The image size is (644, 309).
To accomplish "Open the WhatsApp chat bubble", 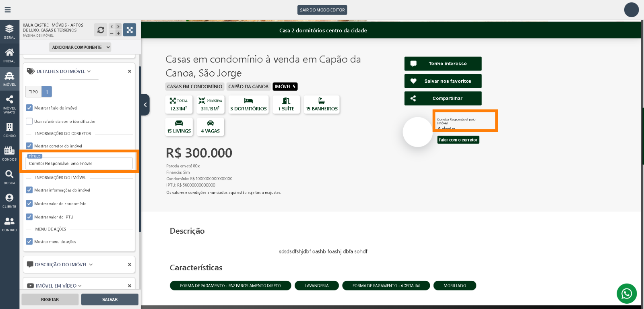I will (626, 294).
